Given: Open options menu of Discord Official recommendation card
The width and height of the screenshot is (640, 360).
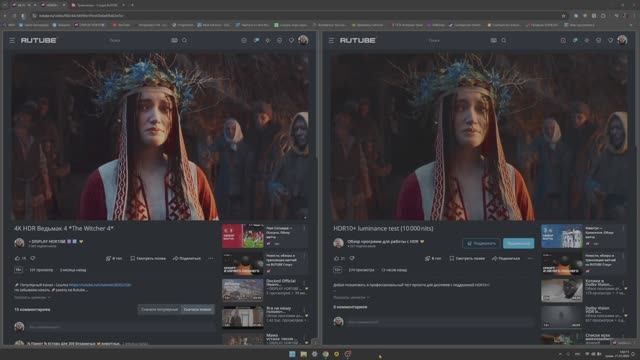Looking at the screenshot, I should [304, 283].
